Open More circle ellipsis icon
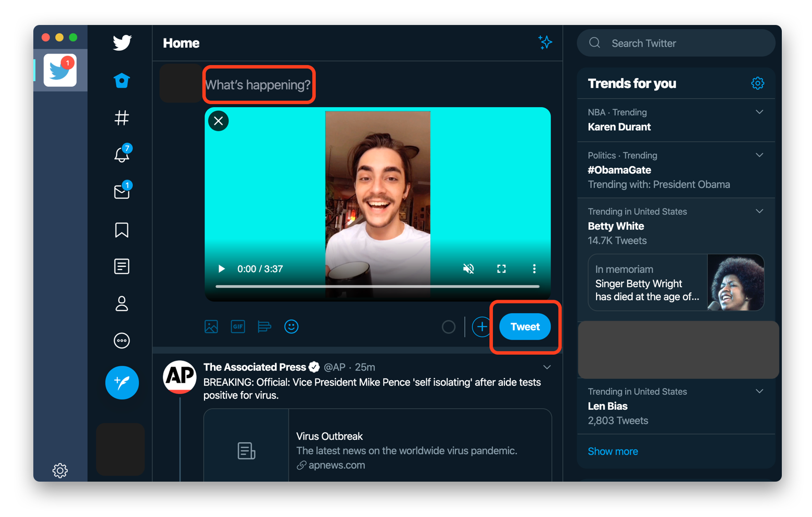Viewport: 812px width, 517px height. (122, 341)
